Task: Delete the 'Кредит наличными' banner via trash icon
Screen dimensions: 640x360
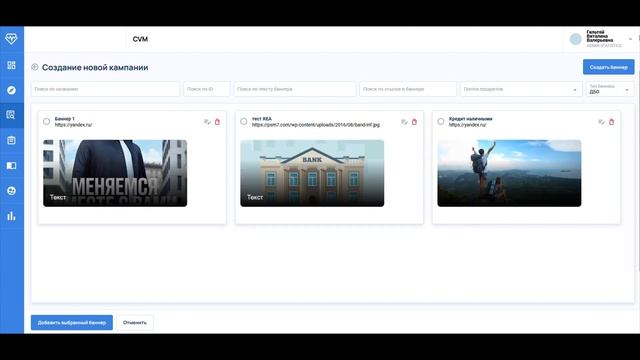Action: (611, 122)
